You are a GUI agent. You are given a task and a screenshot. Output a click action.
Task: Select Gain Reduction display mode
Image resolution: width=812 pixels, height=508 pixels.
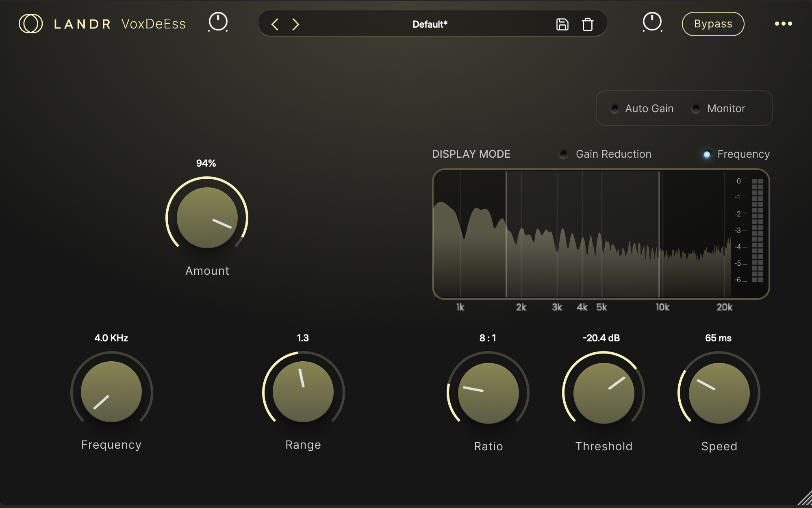tap(563, 154)
